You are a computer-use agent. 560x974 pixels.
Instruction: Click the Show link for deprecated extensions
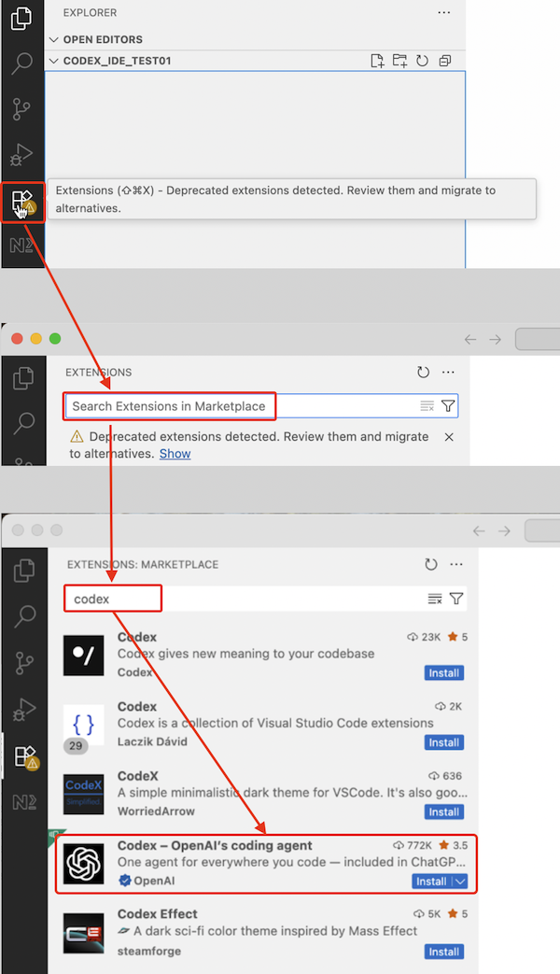click(x=175, y=454)
